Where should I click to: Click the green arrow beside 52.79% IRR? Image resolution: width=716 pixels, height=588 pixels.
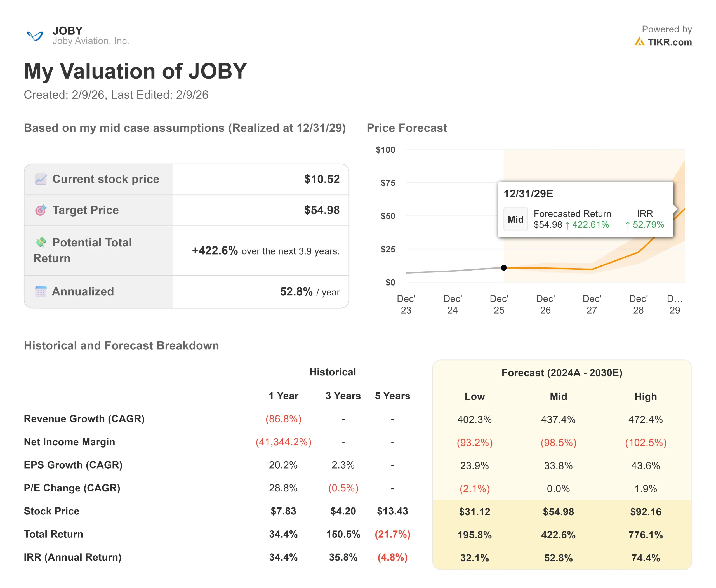click(628, 225)
